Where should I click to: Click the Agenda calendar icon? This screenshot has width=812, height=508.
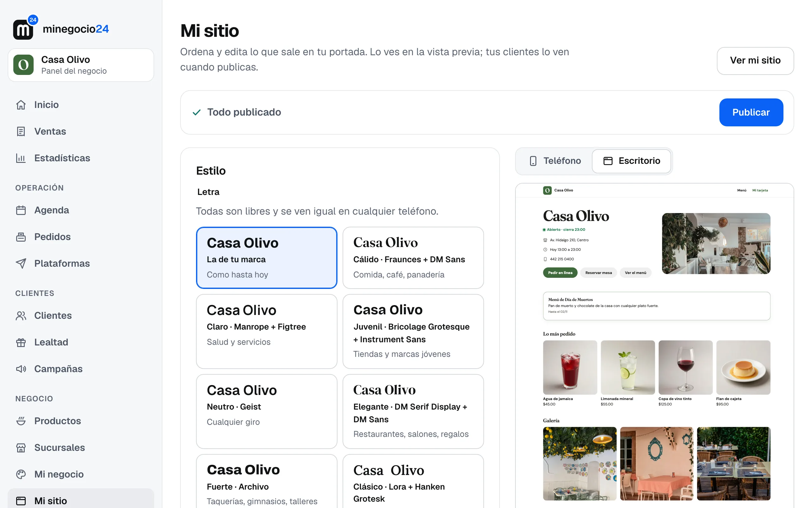tap(21, 210)
